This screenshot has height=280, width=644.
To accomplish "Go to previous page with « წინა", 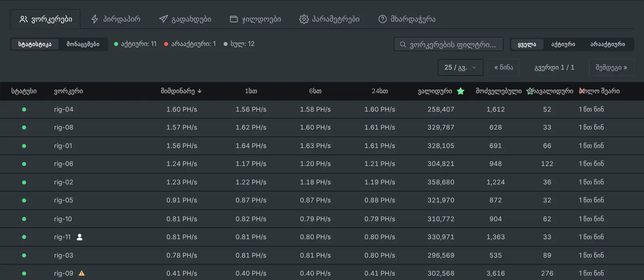I will 504,68.
